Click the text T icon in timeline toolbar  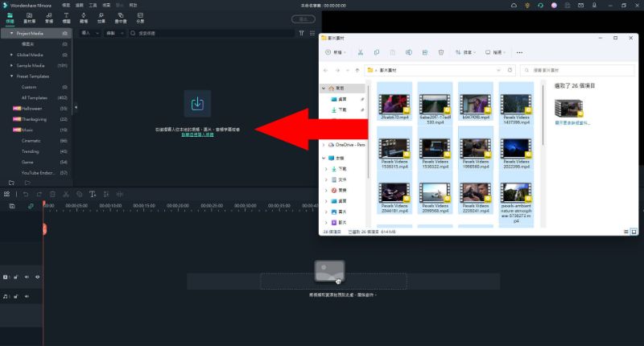[x=93, y=194]
